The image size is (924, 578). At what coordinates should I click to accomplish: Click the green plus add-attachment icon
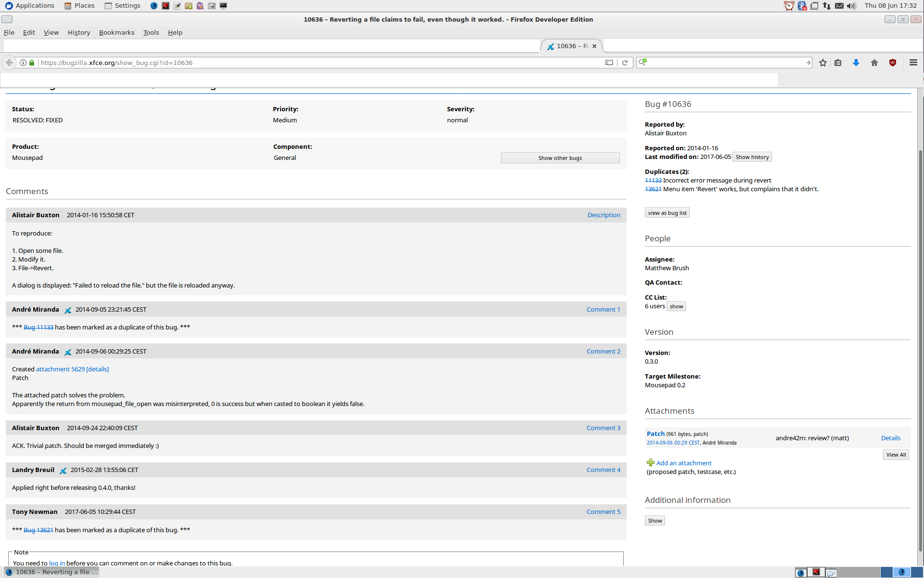pos(651,463)
